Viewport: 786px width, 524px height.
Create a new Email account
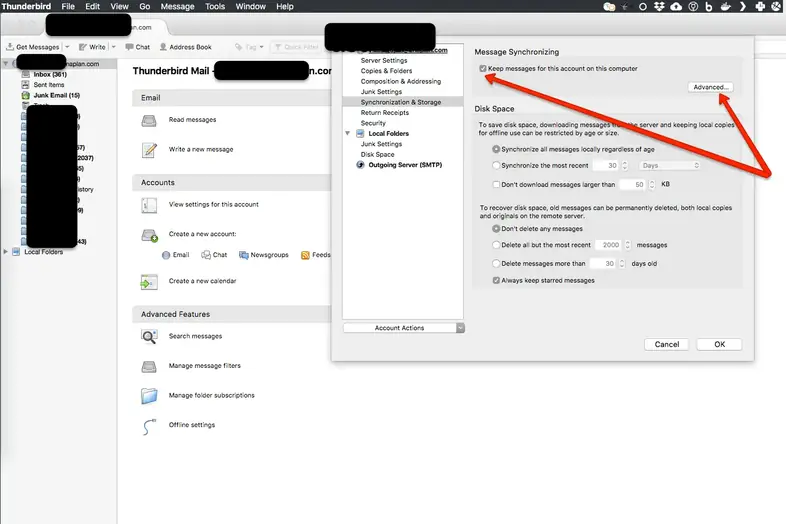tap(175, 255)
